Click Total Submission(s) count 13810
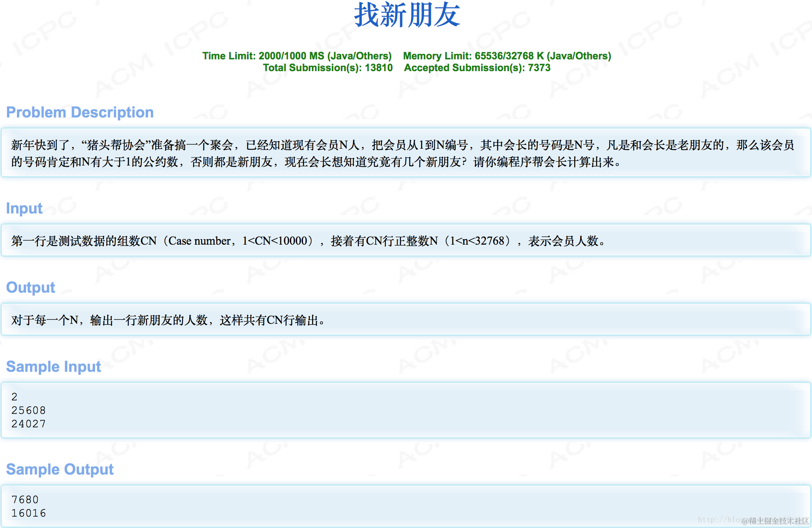This screenshot has width=812, height=528. tap(378, 68)
